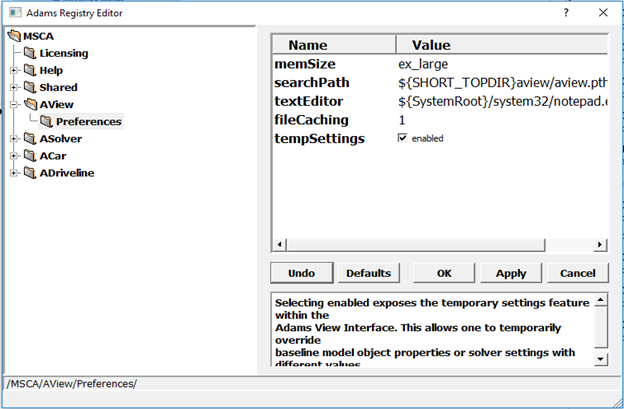624x409 pixels.
Task: Click the Apply button
Action: point(511,273)
